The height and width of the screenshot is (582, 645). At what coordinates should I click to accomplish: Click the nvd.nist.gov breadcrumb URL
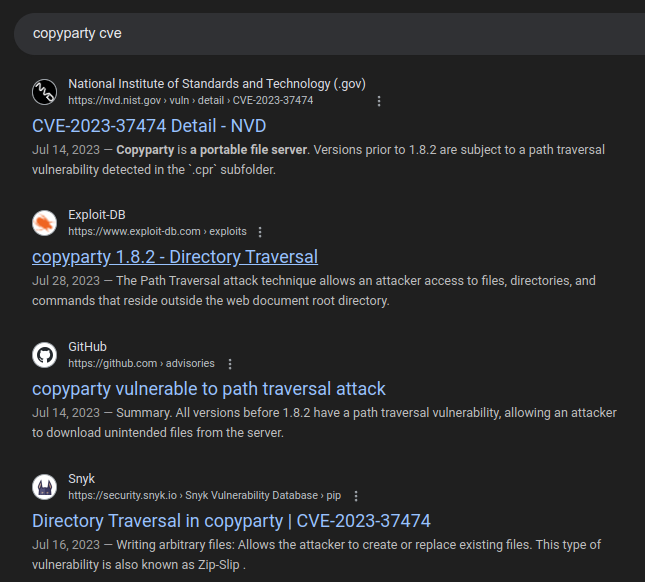[190, 101]
